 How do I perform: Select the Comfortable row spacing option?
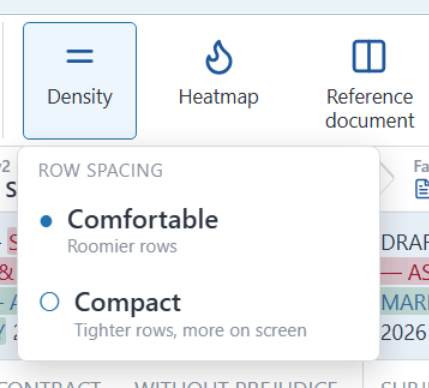198,230
